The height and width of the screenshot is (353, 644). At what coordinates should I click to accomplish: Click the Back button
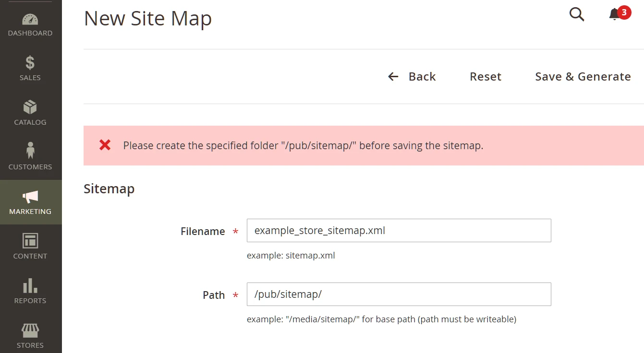click(412, 77)
